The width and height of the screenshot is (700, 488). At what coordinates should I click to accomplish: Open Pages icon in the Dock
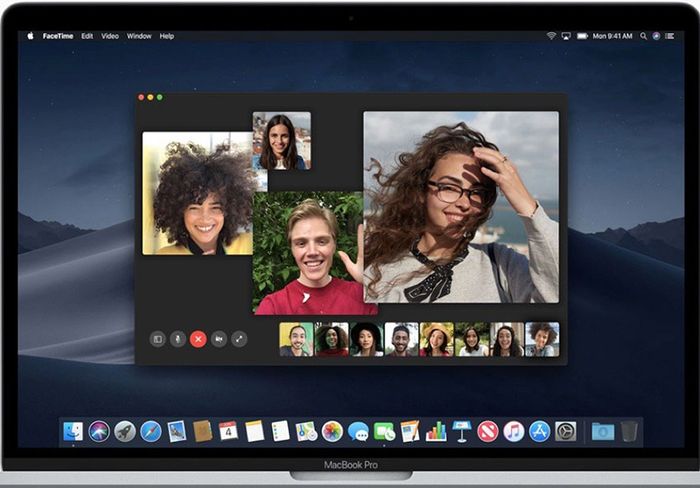[410, 432]
